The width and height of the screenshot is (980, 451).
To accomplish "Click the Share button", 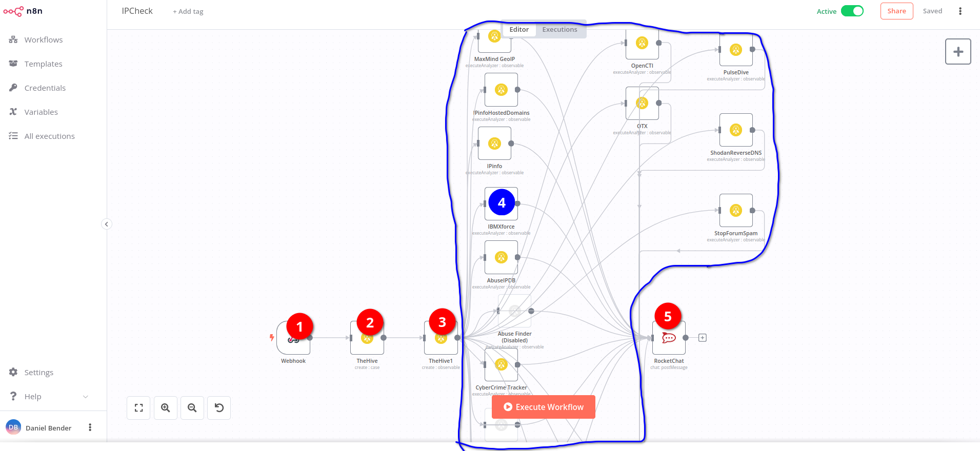I will coord(896,11).
